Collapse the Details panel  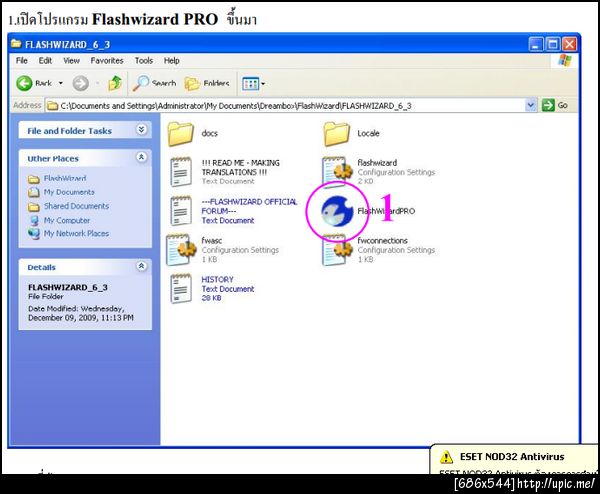click(x=141, y=266)
